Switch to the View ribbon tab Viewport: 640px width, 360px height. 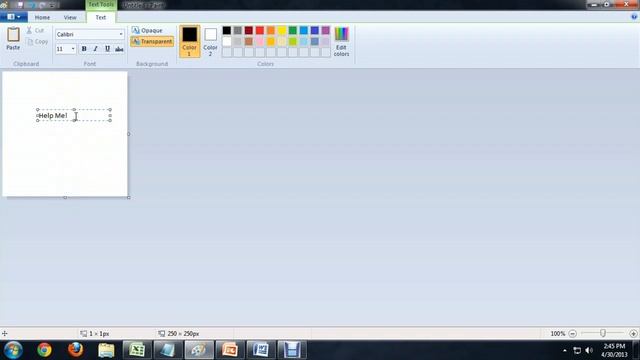(x=70, y=18)
